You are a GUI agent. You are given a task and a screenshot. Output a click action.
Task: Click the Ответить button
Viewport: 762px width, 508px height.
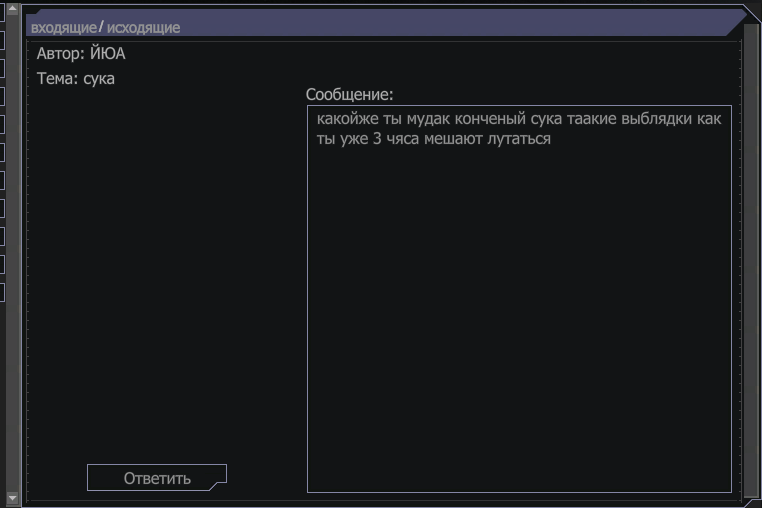pyautogui.click(x=156, y=478)
